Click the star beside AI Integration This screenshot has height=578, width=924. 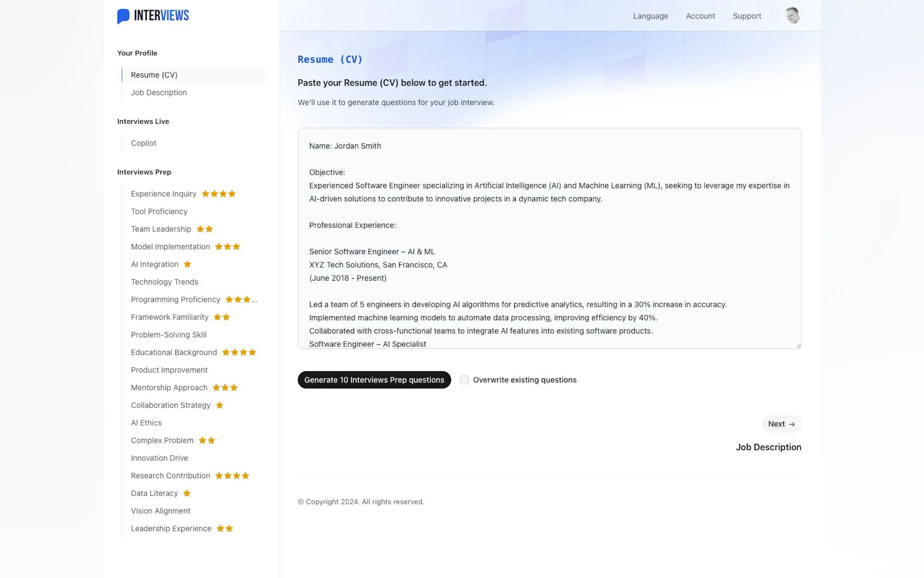tap(187, 264)
